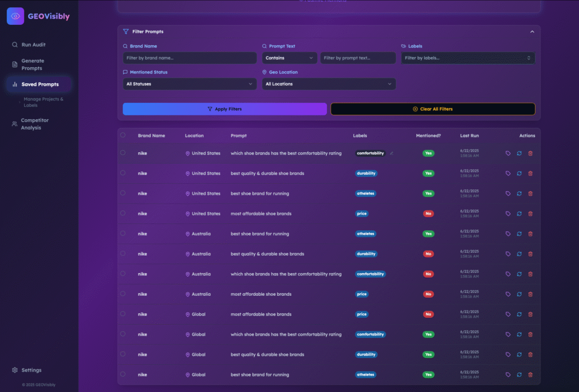Focus the Filter by brand name field
Viewport: 579px width, 392px height.
(x=189, y=58)
